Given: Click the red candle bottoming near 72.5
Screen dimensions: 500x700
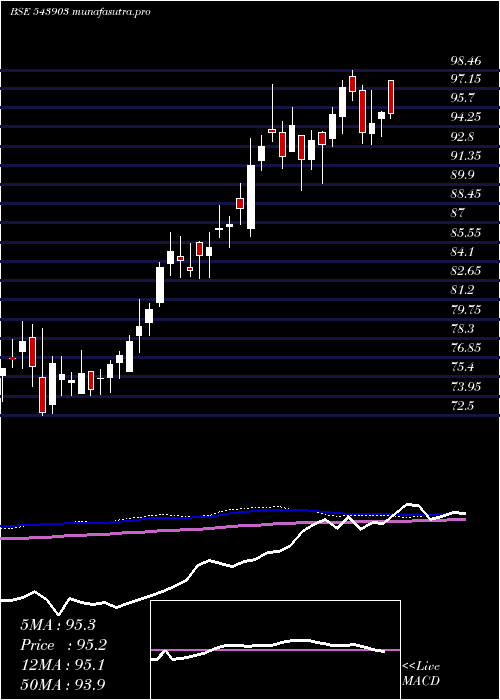Looking at the screenshot, I should coord(42,395).
